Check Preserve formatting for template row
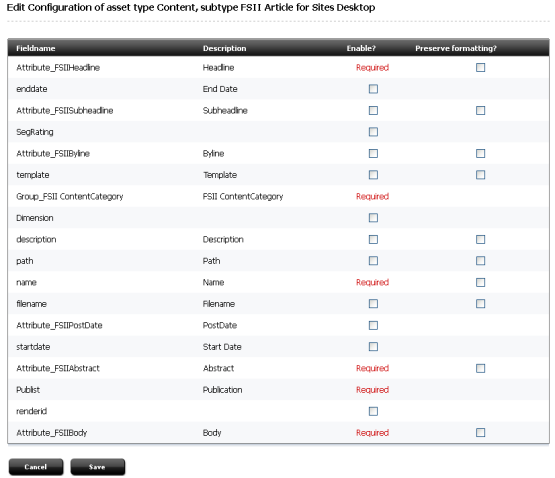Viewport: 555px width, 478px height. 480,175
